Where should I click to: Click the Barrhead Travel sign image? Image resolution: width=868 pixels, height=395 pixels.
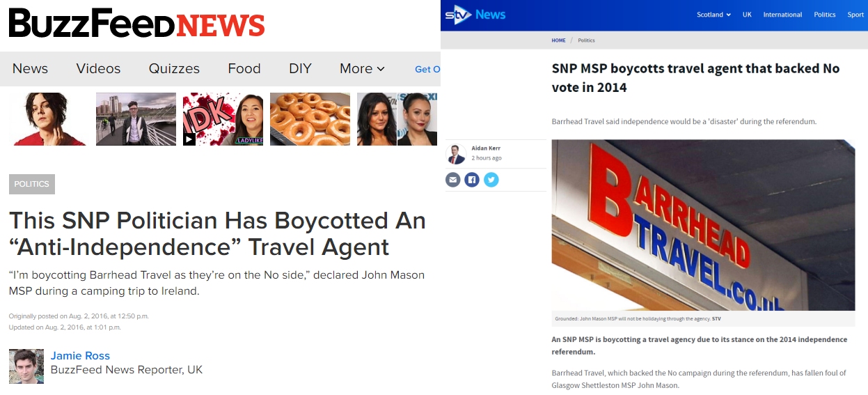click(703, 225)
